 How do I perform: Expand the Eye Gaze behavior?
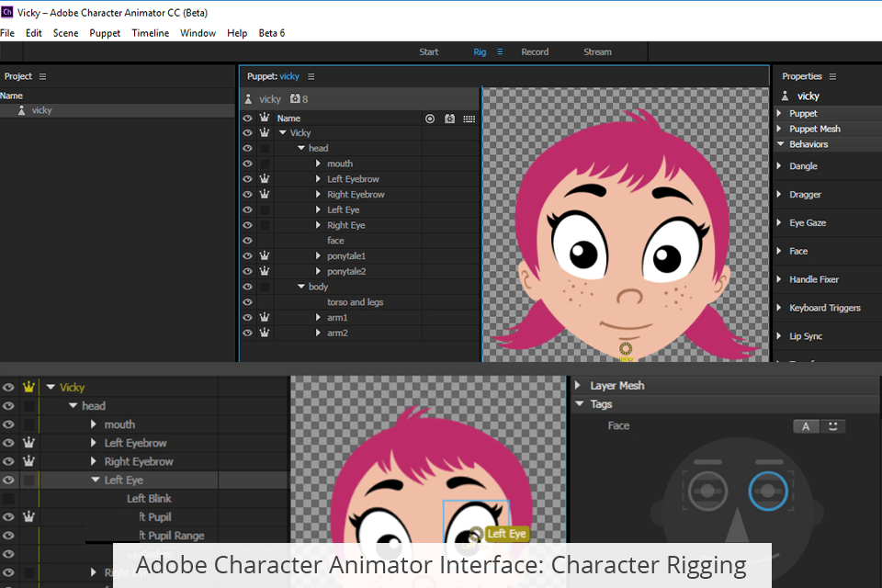click(x=780, y=222)
